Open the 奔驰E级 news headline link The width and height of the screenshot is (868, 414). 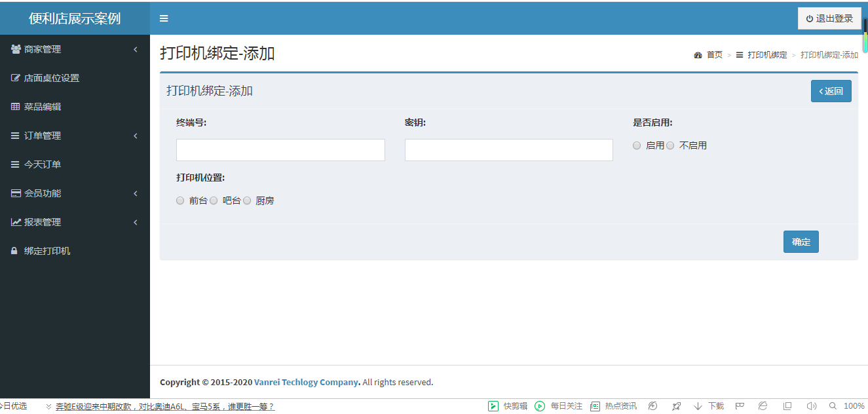164,406
